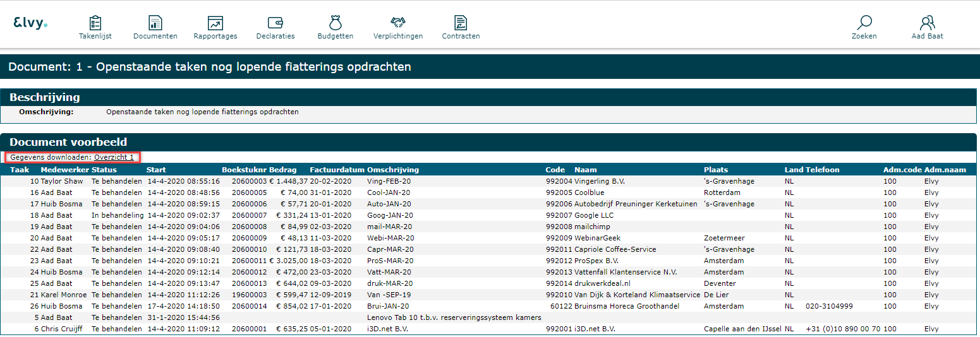Open Verplichtingen handshake icon

[398, 23]
